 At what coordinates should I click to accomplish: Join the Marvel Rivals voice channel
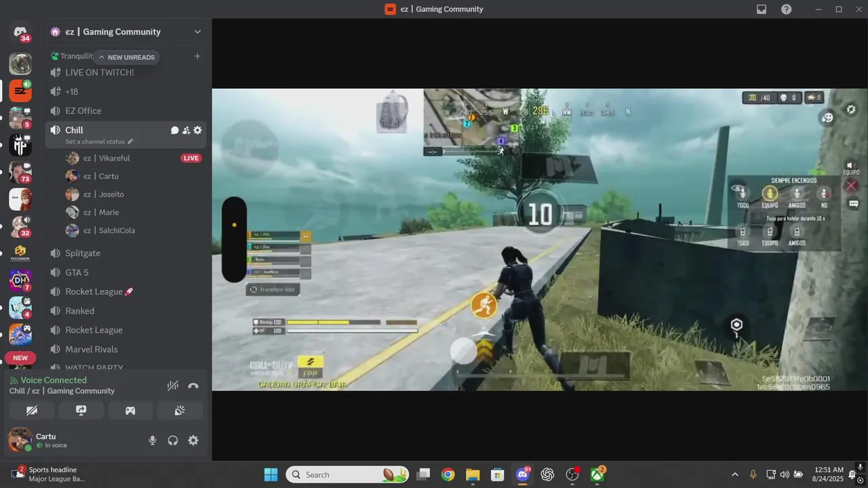click(x=126, y=349)
